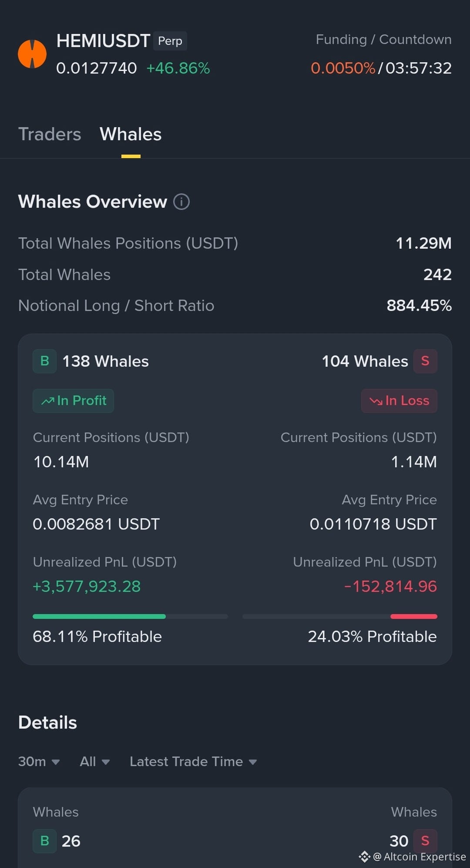Tap the Altcoin Expertise watermark
Screen dimensions: 470x868
pyautogui.click(x=412, y=857)
